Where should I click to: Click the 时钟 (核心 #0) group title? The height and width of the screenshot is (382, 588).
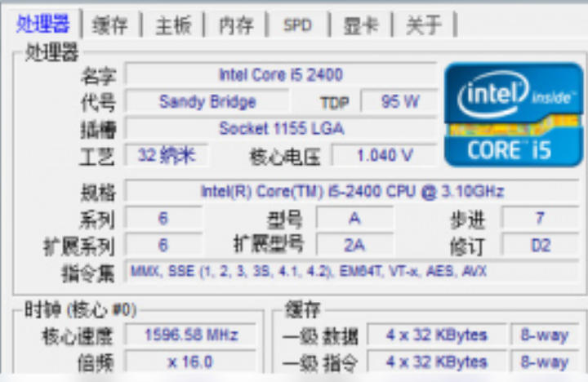point(80,310)
